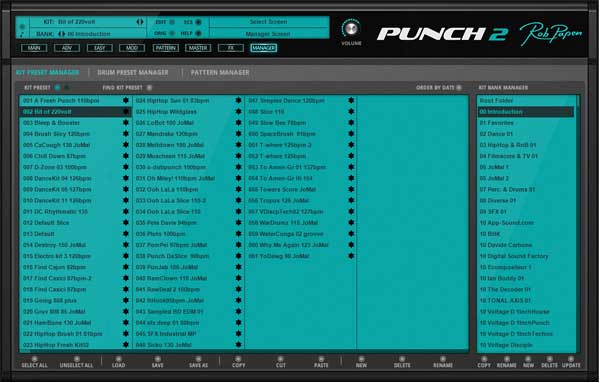Click the KIT previous/next arrows
The image size is (600, 383).
point(140,22)
